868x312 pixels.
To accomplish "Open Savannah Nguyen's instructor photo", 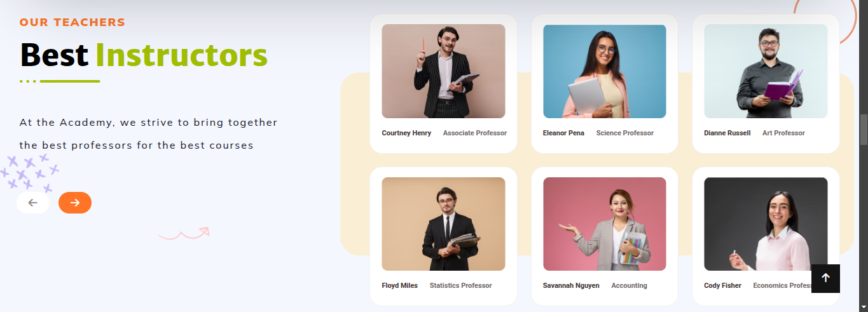I will click(x=605, y=224).
